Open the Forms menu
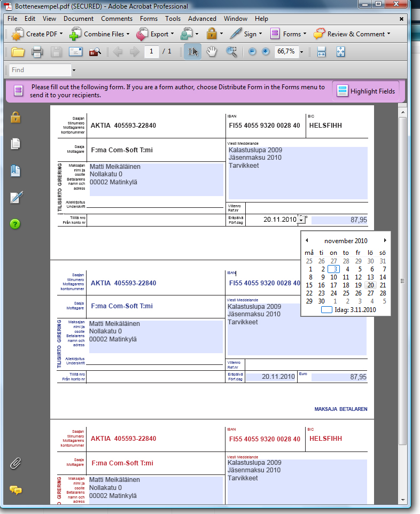The width and height of the screenshot is (420, 514). tap(149, 19)
